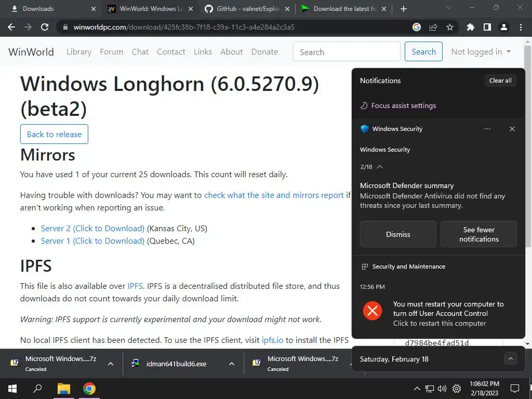Open the Google icon in the address bar
Image resolution: width=532 pixels, height=399 pixels.
click(417, 27)
